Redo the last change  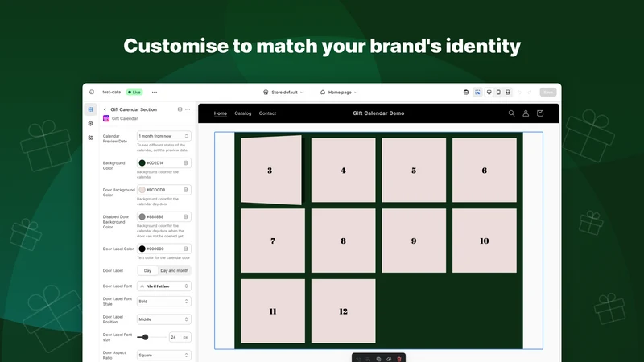point(530,93)
